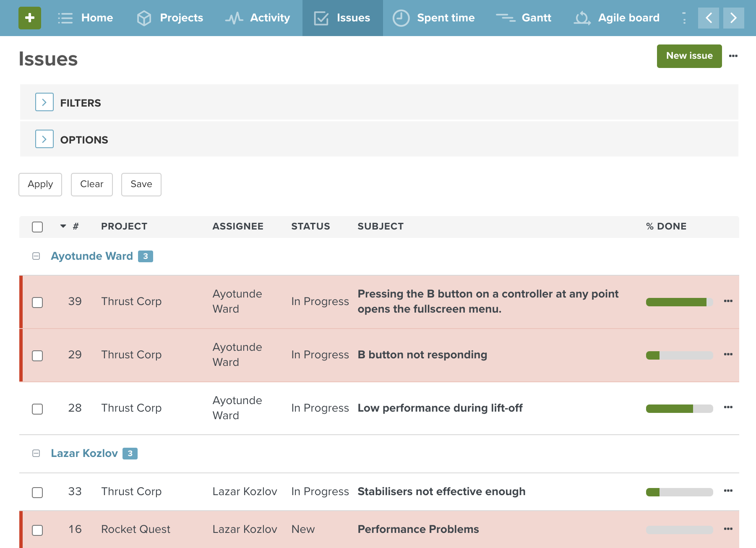Click the Home list icon

pyautogui.click(x=65, y=18)
